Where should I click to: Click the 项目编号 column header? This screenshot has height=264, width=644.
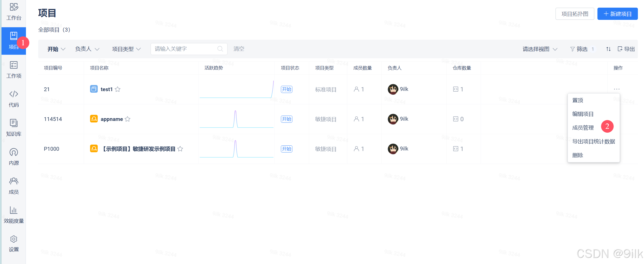[x=53, y=68]
